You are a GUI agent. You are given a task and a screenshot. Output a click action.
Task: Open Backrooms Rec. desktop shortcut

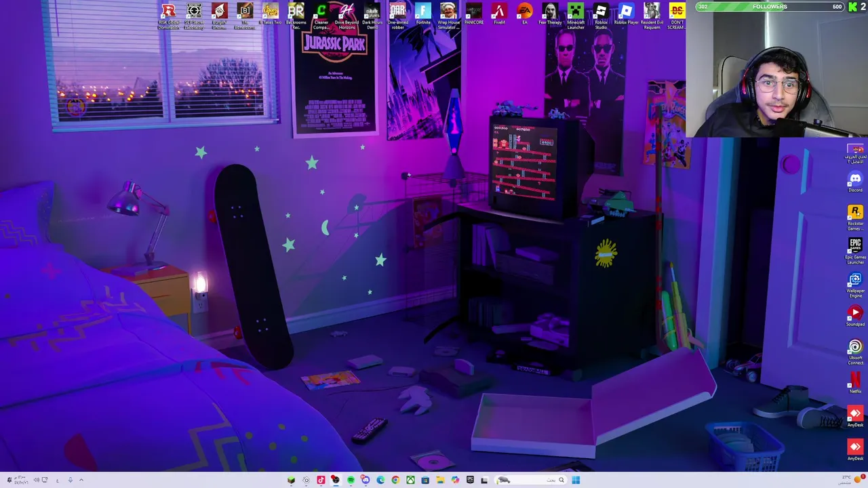pos(296,16)
